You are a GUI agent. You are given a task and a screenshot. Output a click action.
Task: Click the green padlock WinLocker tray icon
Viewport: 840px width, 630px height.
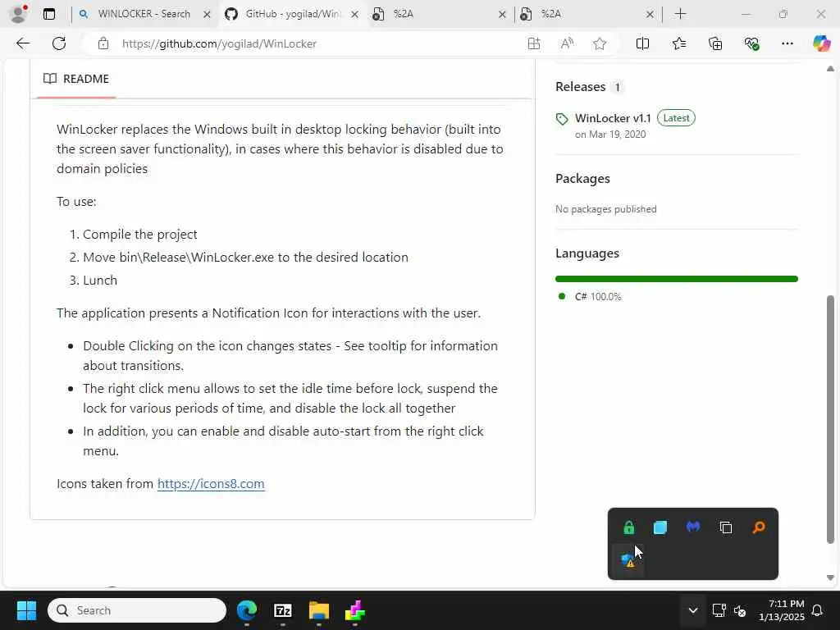pyautogui.click(x=629, y=527)
